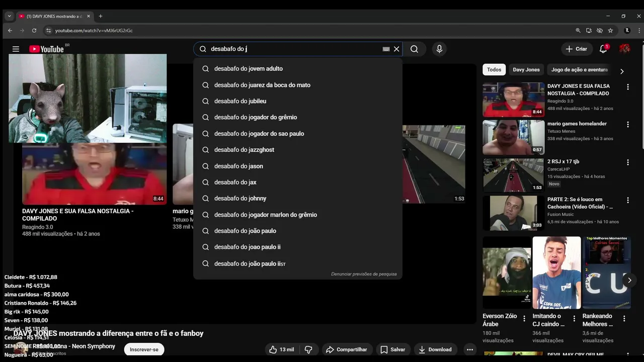Click the Download button
644x362 pixels.
click(x=435, y=349)
